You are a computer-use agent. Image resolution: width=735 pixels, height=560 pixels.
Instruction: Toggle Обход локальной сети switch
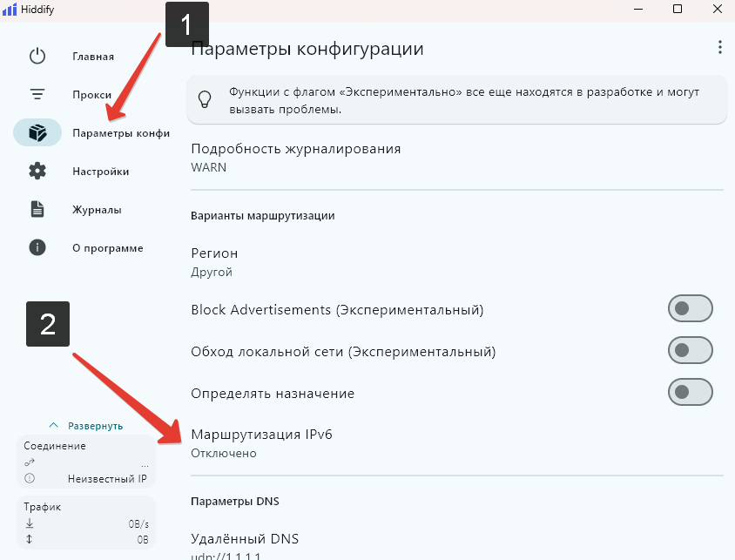coord(690,350)
